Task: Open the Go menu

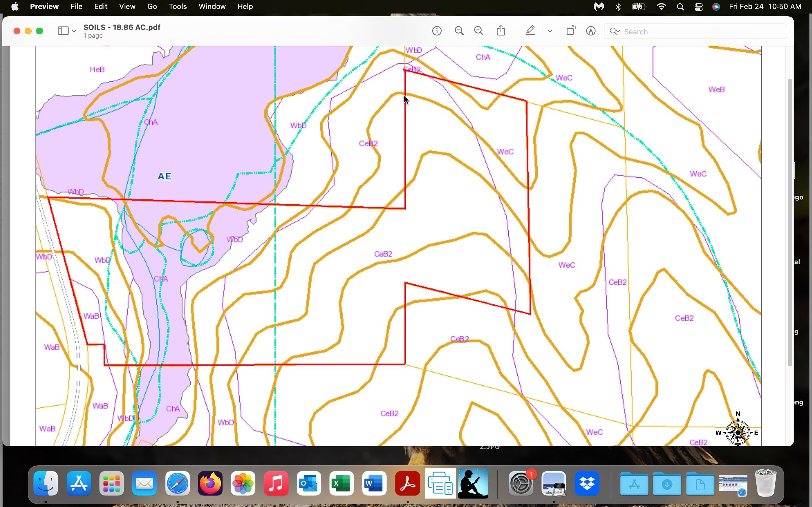Action: [x=152, y=6]
